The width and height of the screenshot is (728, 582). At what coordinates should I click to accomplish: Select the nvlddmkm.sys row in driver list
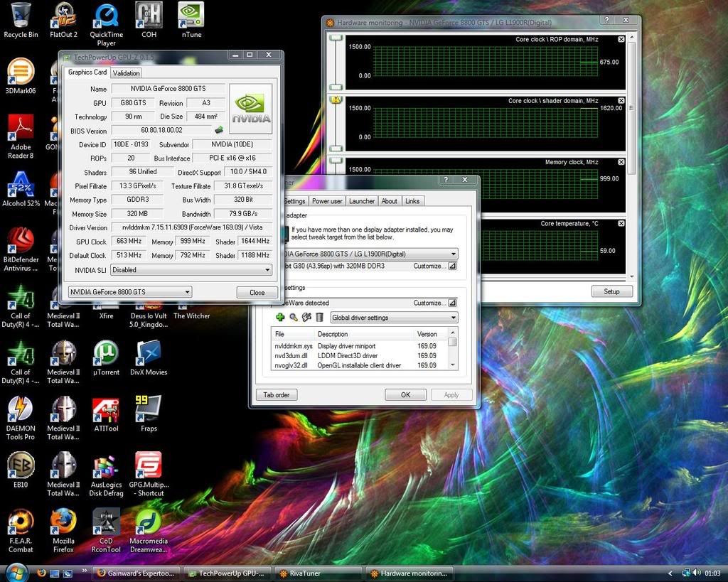359,346
